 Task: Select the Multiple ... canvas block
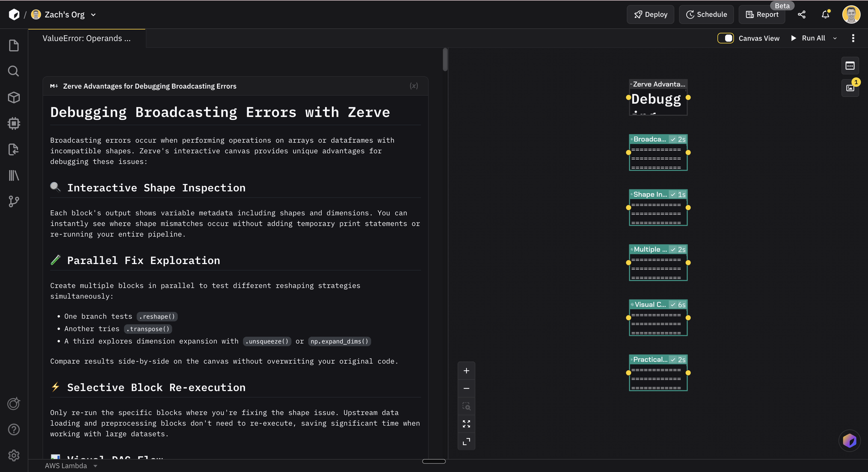point(658,263)
